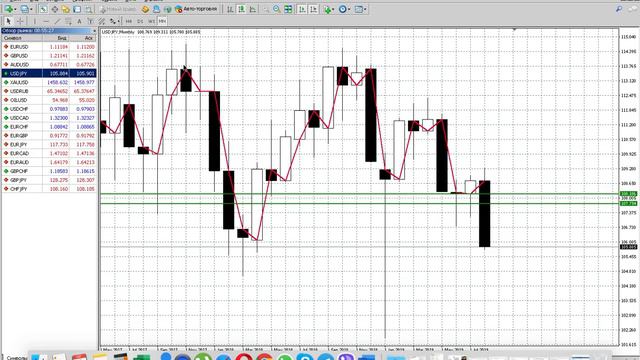Switch to D1 timeframe

(x=140, y=21)
